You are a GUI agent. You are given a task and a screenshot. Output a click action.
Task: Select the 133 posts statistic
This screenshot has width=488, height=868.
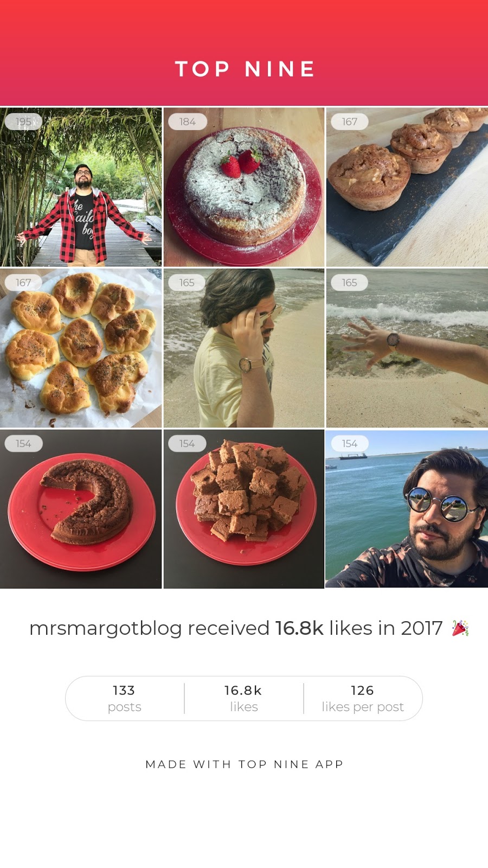coord(124,698)
